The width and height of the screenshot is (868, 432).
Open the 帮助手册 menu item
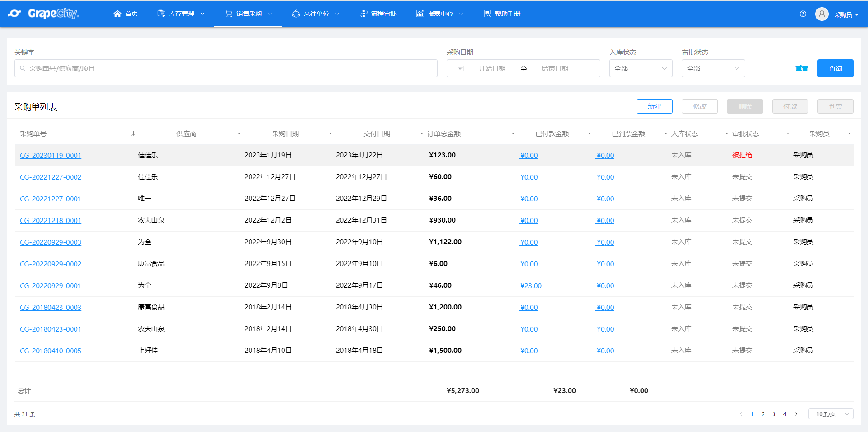pos(502,14)
